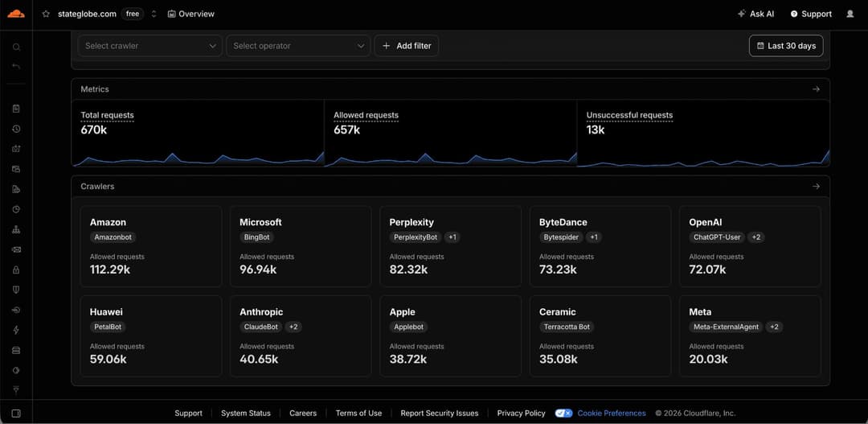Click the arrow icon on Crawlers header
The image size is (868, 424).
pos(816,186)
